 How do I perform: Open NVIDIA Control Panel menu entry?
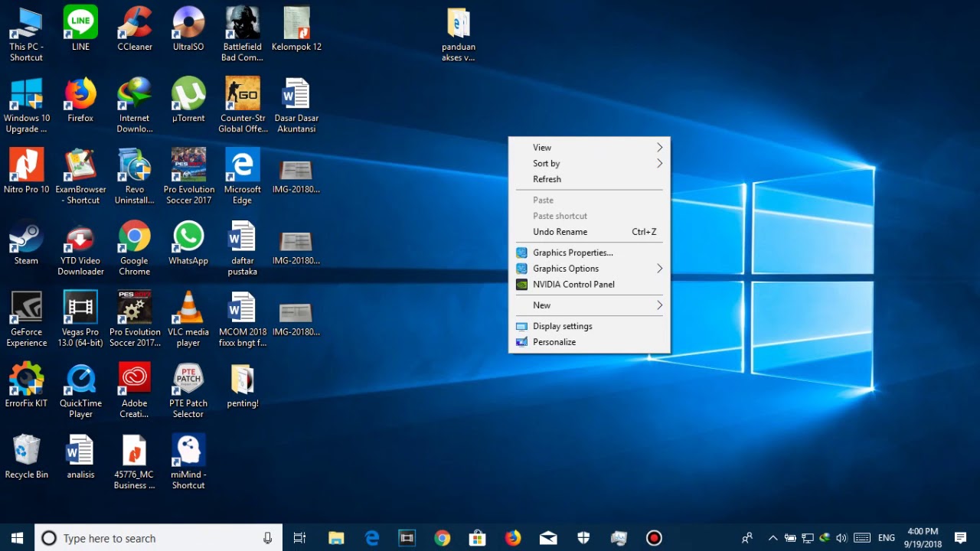tap(590, 285)
